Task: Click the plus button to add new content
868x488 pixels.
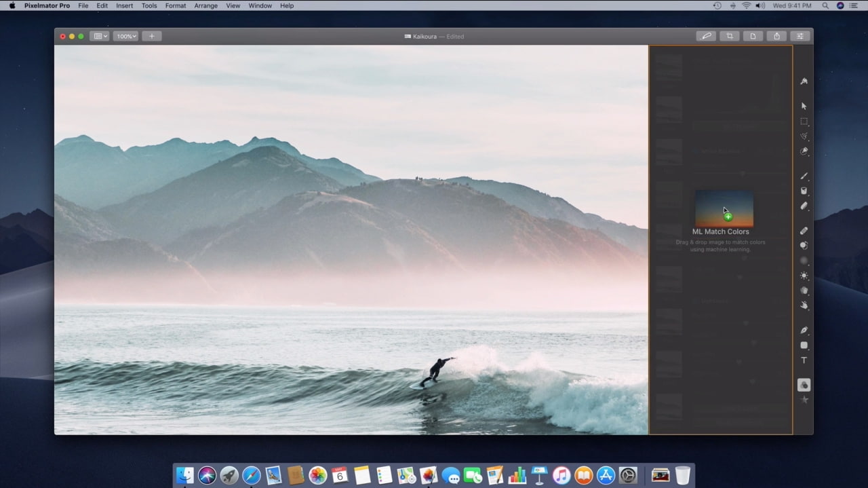Action: pos(151,36)
